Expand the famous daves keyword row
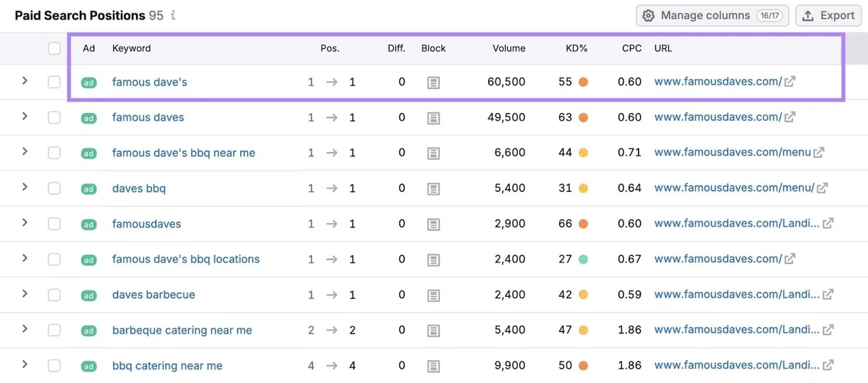Screen dimensions: 868x383 point(25,116)
